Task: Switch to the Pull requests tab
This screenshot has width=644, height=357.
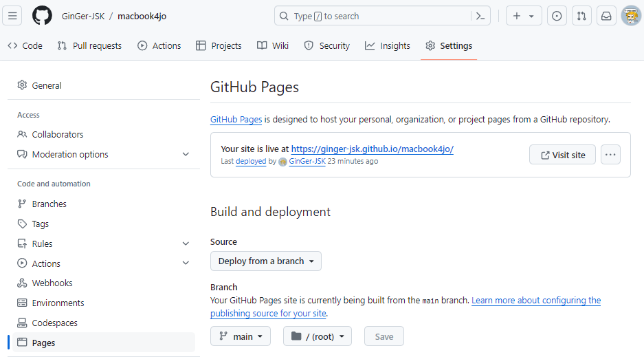Action: point(89,45)
